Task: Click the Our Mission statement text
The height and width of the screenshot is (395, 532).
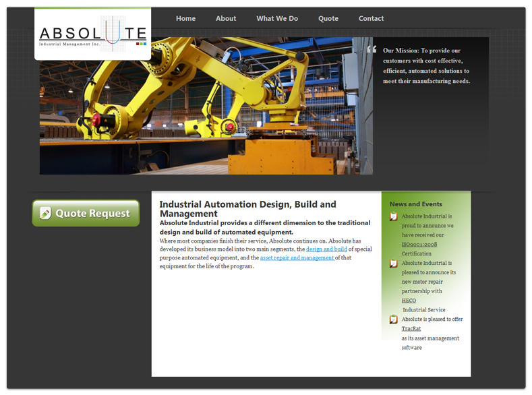Action: 427,66
